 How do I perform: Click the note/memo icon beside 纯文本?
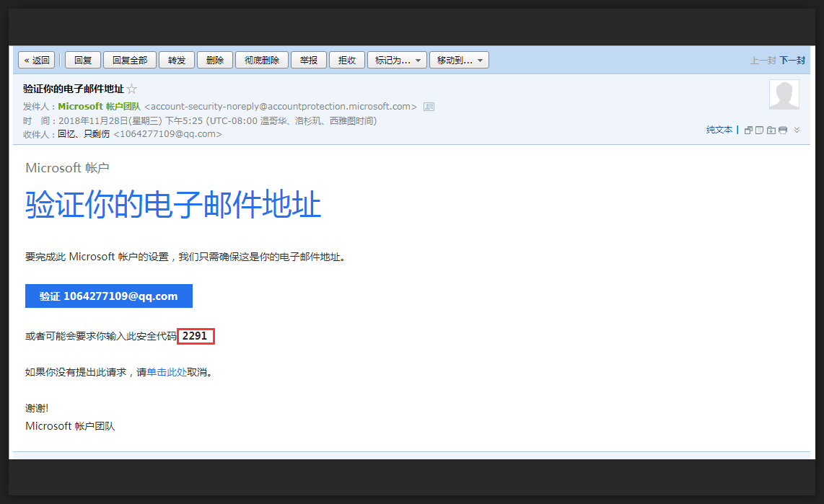[x=759, y=130]
